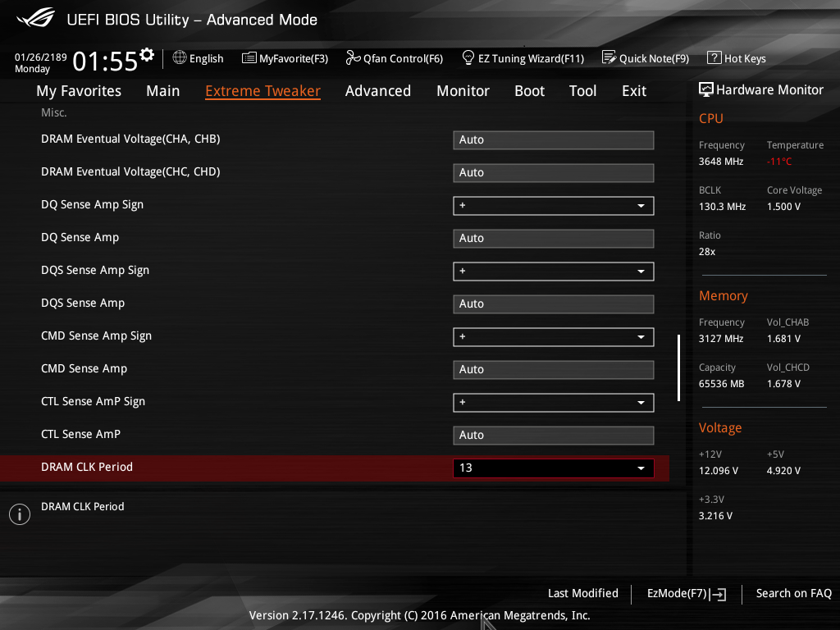The image size is (840, 630).
Task: Click the vertical scrollbar of the settings list
Action: click(678, 367)
